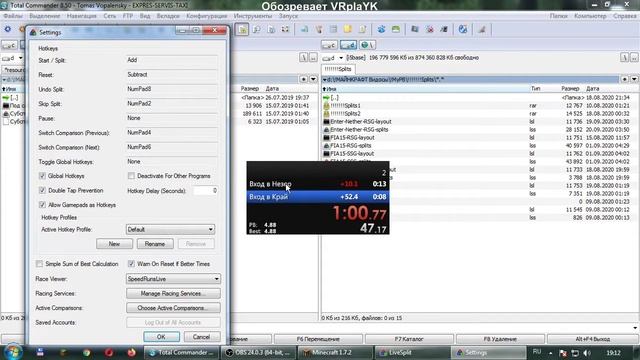Viewport: 640px width, 360px height.
Task: Click the RU language indicator
Action: (537, 352)
